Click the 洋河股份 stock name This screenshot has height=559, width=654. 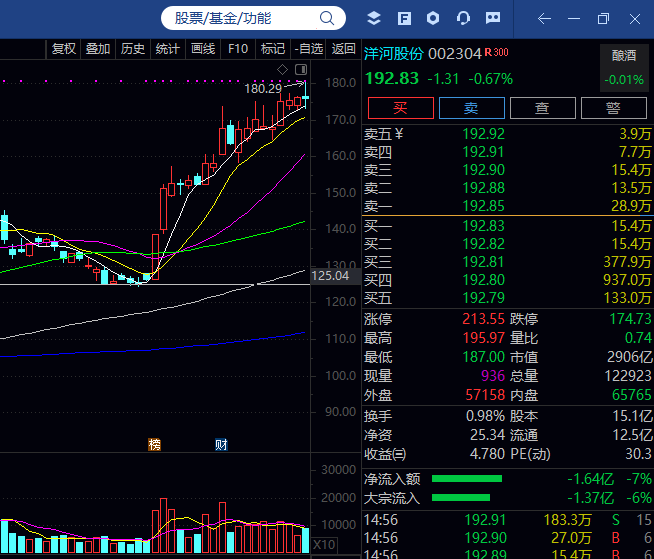pos(394,54)
